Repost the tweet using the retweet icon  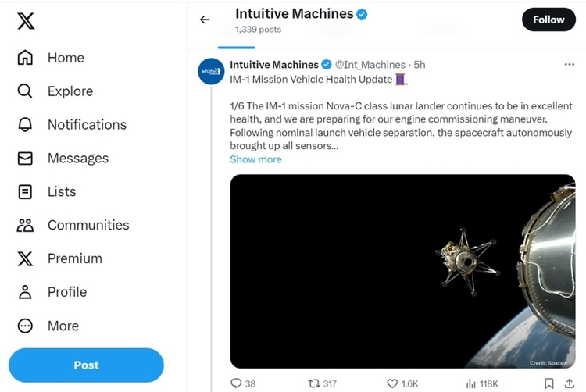tap(313, 383)
